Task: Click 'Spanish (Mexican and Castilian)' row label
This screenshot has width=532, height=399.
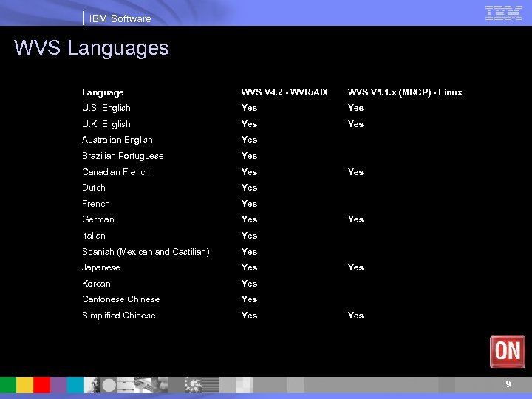Action: pyautogui.click(x=146, y=252)
